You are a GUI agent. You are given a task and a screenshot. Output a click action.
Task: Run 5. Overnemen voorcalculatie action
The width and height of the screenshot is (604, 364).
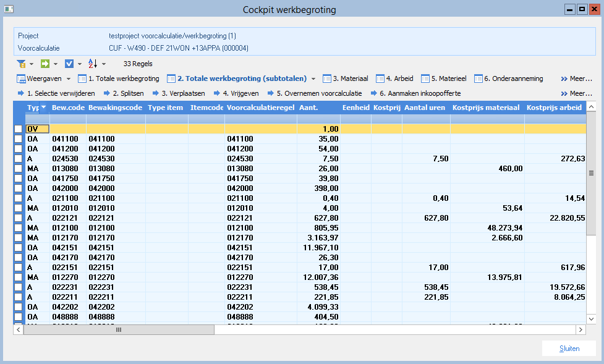coord(320,93)
